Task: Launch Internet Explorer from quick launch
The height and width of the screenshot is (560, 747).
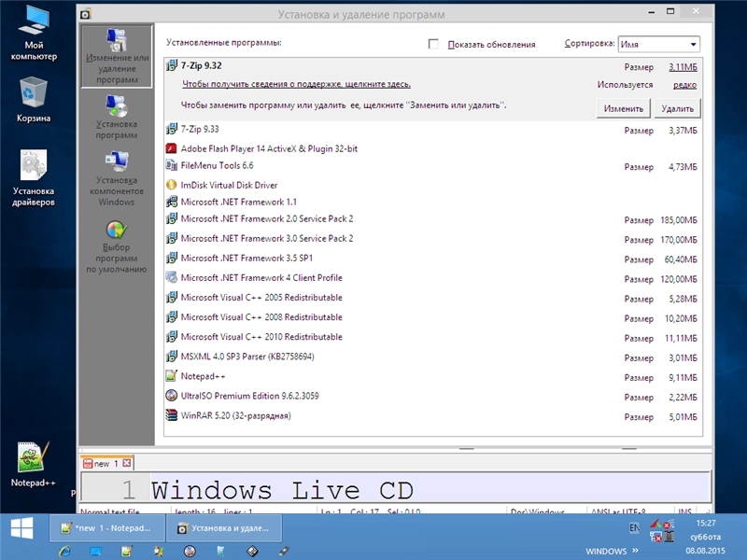Action: coord(64,552)
